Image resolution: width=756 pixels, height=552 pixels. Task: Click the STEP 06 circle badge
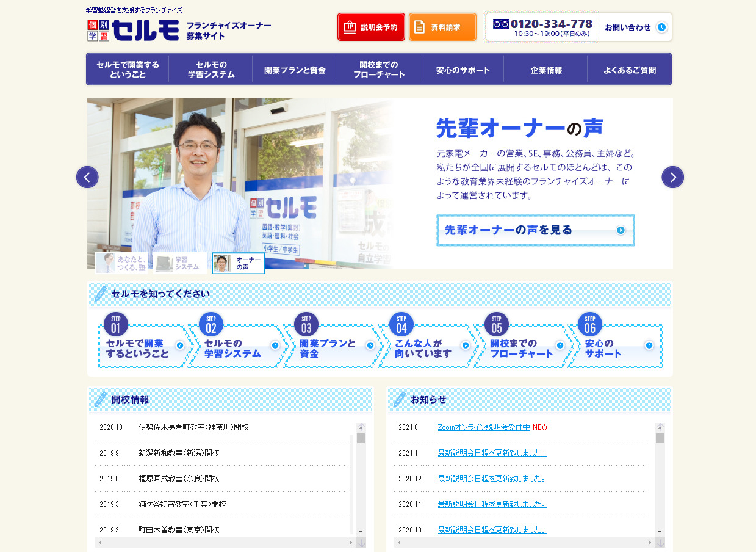pyautogui.click(x=590, y=324)
